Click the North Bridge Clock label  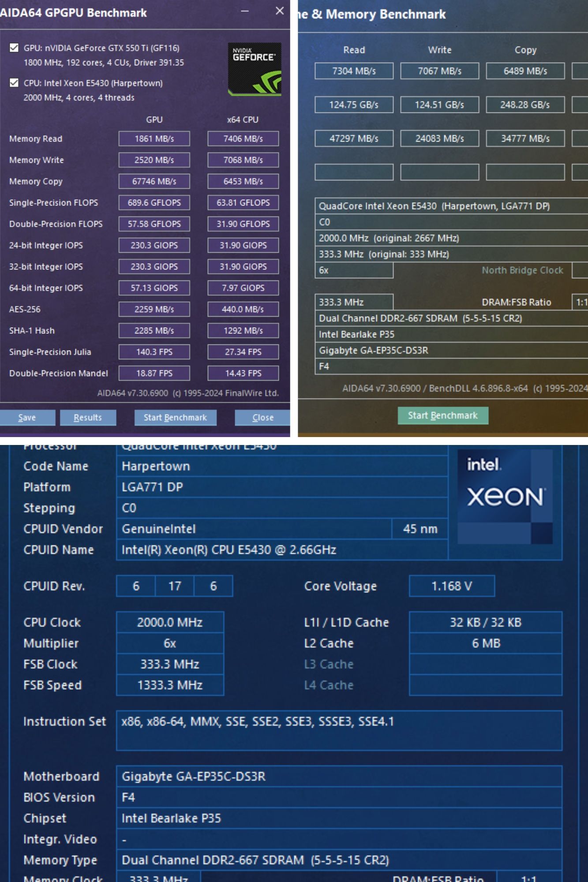(522, 270)
